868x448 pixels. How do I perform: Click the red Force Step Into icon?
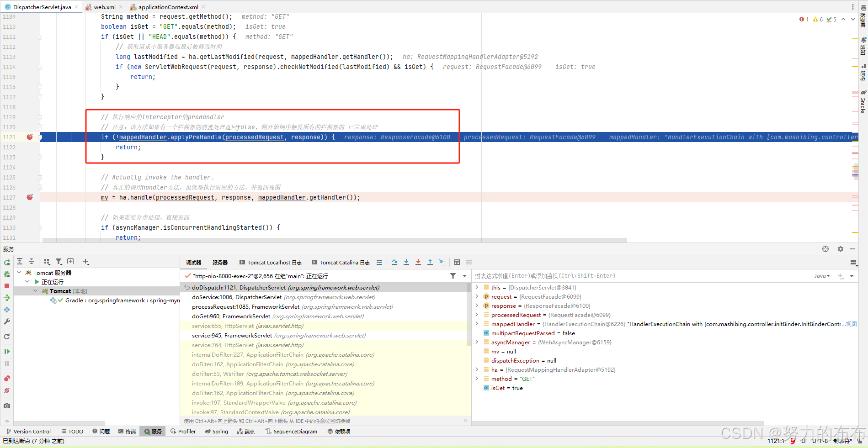(418, 262)
